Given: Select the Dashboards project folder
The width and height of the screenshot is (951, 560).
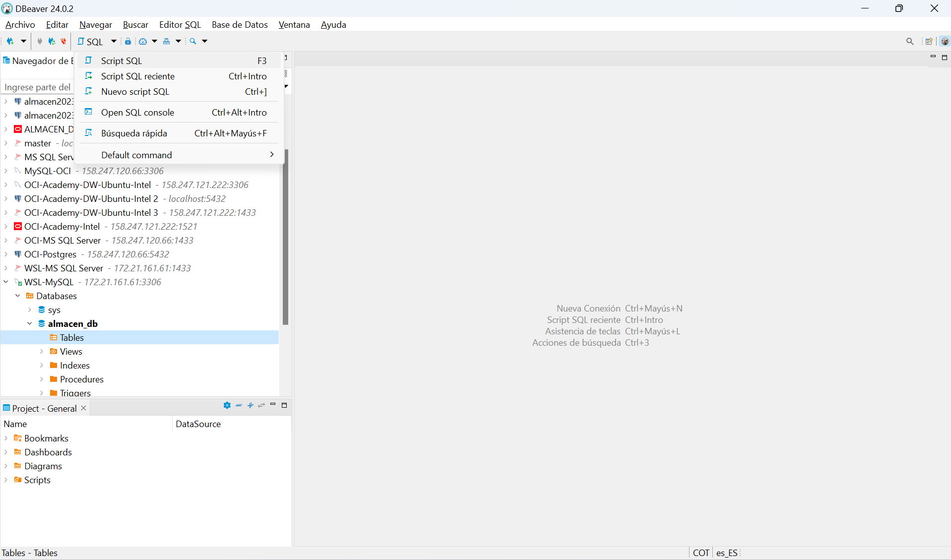Looking at the screenshot, I should (x=43, y=452).
